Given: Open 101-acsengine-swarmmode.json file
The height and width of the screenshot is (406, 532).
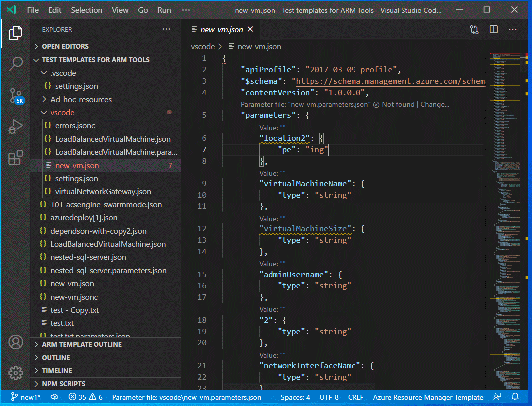Looking at the screenshot, I should pyautogui.click(x=106, y=204).
